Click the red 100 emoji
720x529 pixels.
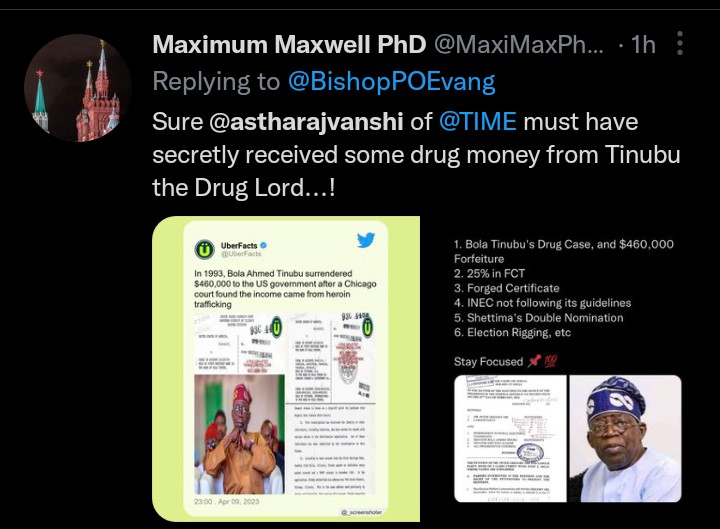tap(550, 361)
